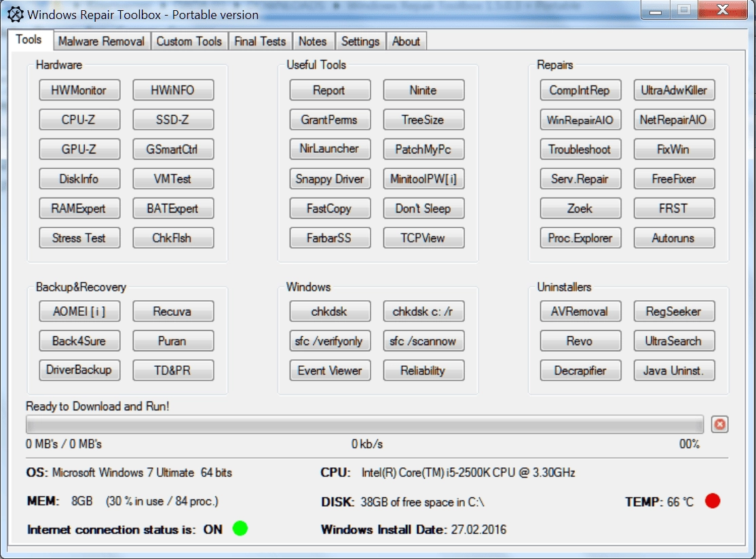
Task: Open the Notes tab
Action: [312, 41]
